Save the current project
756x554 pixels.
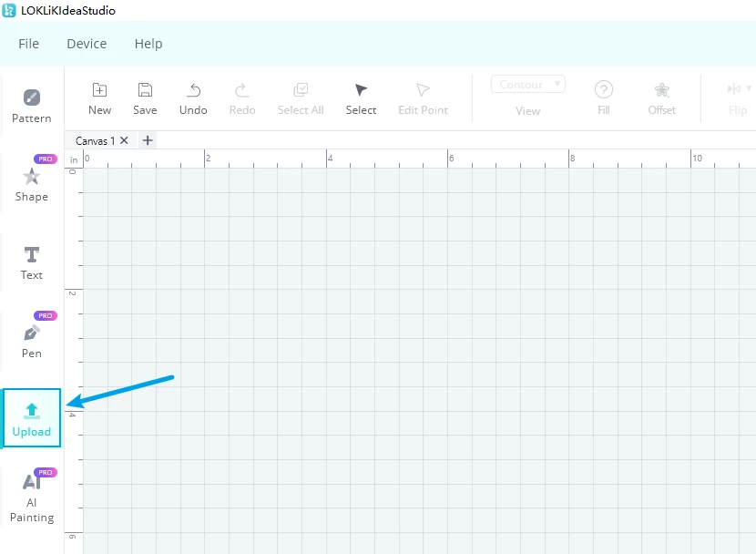pos(145,98)
